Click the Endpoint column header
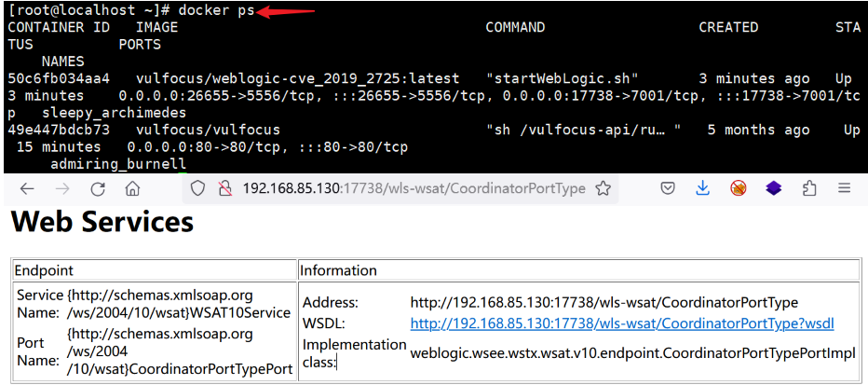 click(x=44, y=270)
